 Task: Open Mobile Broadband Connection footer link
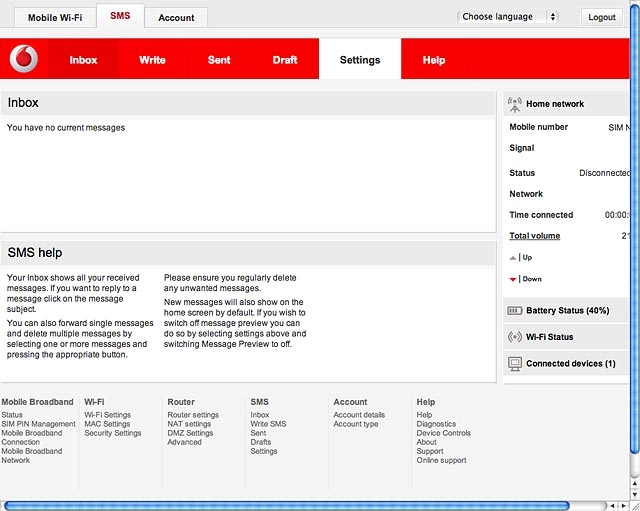[32, 438]
